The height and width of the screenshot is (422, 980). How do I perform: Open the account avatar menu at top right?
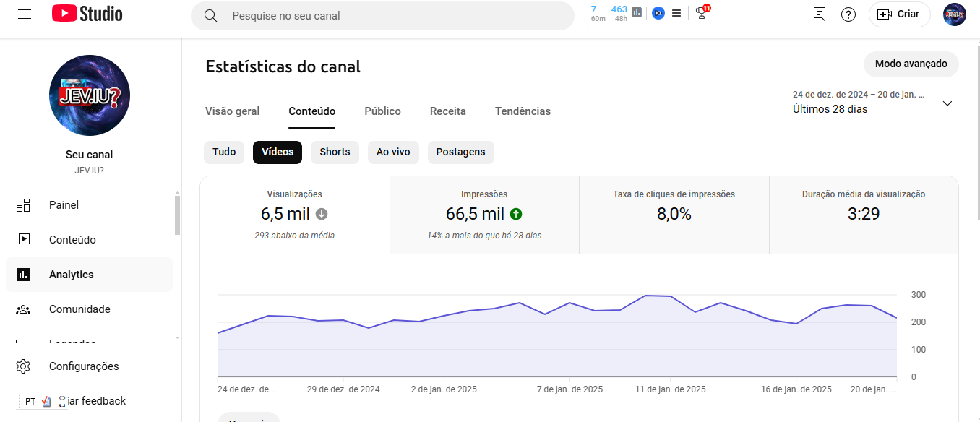(x=954, y=14)
